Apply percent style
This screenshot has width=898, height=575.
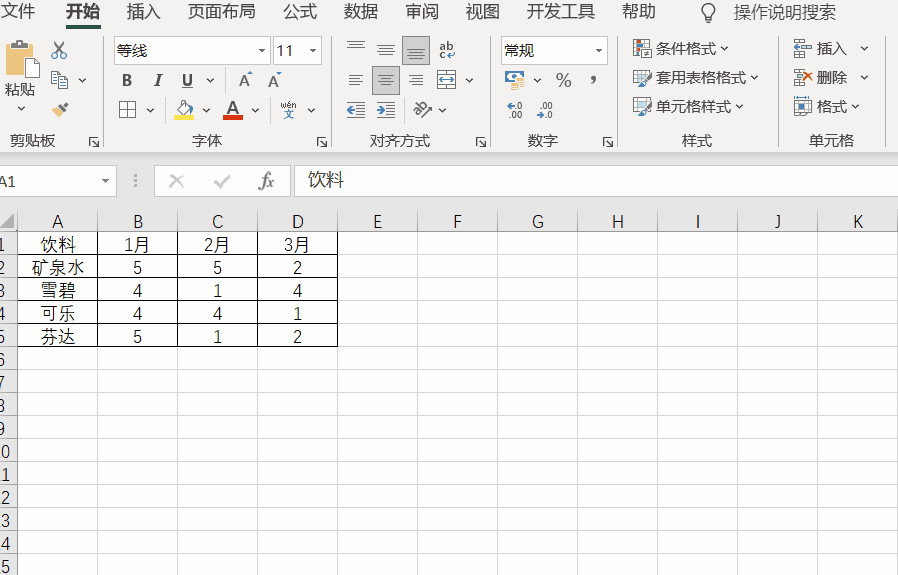[564, 80]
